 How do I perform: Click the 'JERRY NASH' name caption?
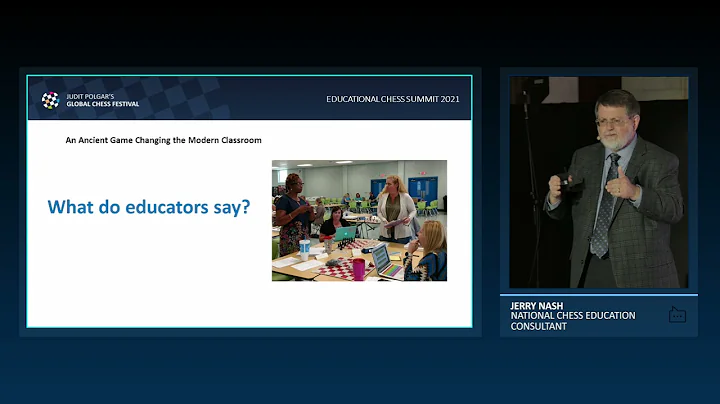(536, 306)
